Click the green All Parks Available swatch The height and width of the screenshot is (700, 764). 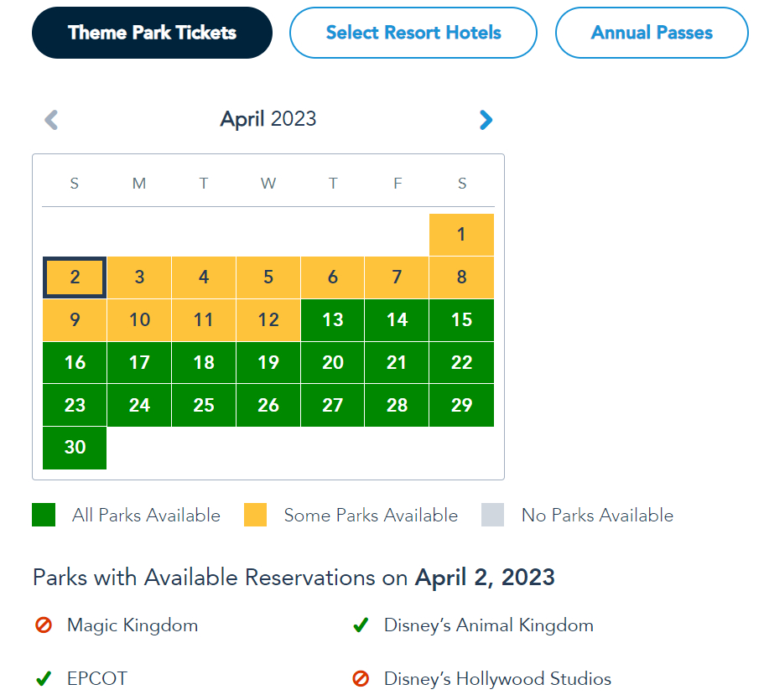pyautogui.click(x=44, y=515)
